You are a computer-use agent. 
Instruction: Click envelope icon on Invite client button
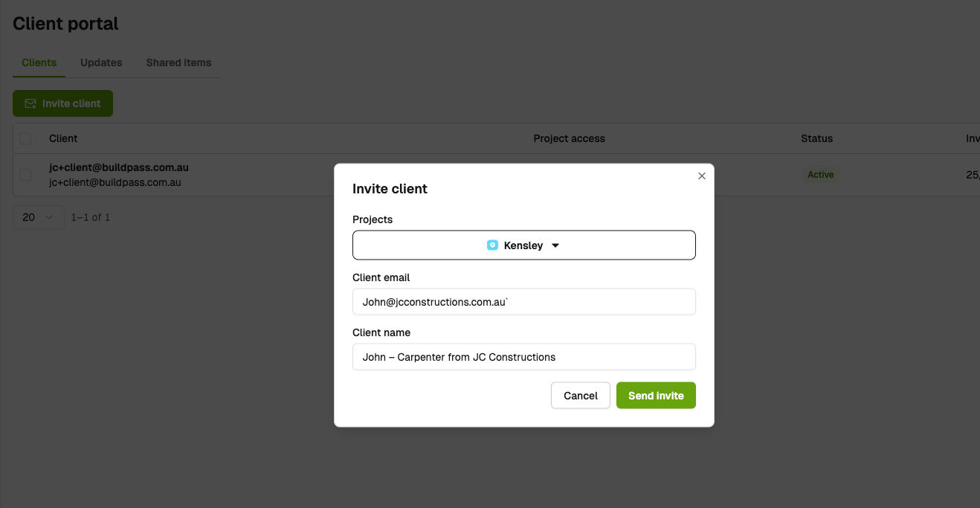click(30, 103)
